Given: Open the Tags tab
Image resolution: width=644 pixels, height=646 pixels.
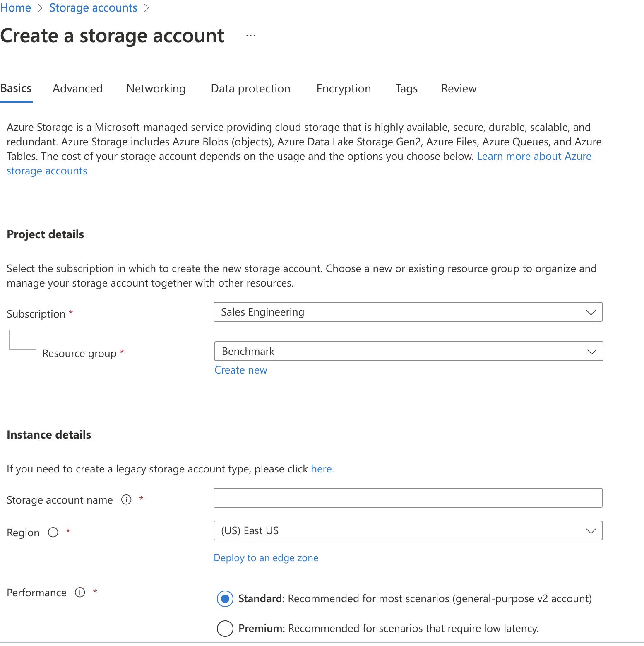Looking at the screenshot, I should pyautogui.click(x=406, y=89).
